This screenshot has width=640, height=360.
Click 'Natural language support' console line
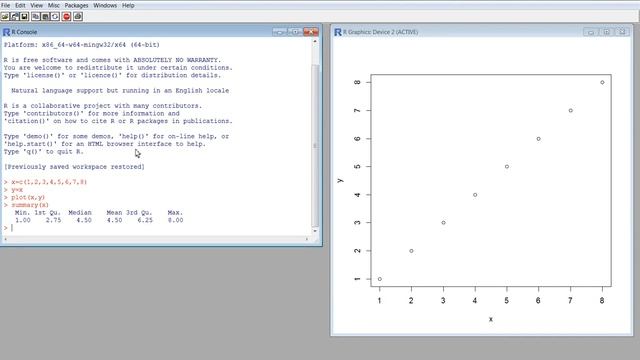pyautogui.click(x=120, y=91)
